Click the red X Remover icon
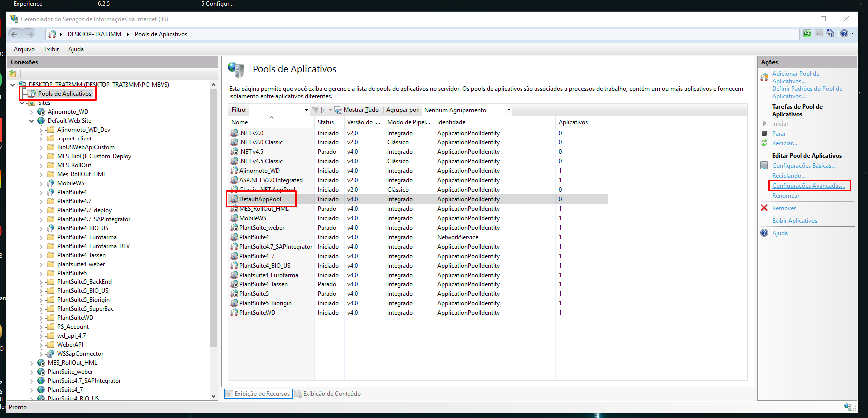The height and width of the screenshot is (418, 868). click(x=764, y=208)
